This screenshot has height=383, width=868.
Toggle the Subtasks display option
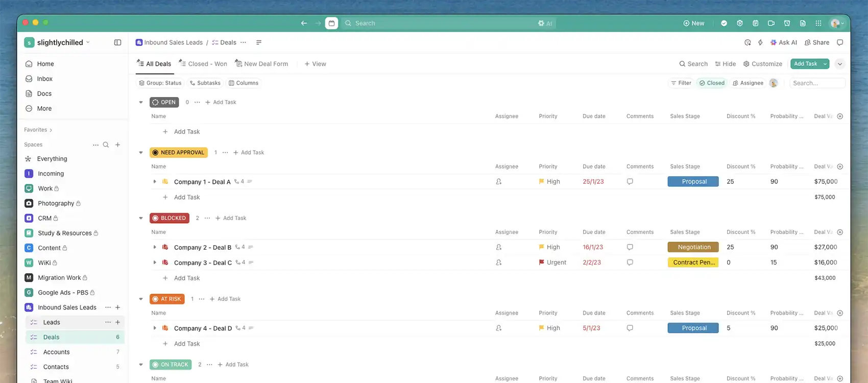click(x=205, y=83)
